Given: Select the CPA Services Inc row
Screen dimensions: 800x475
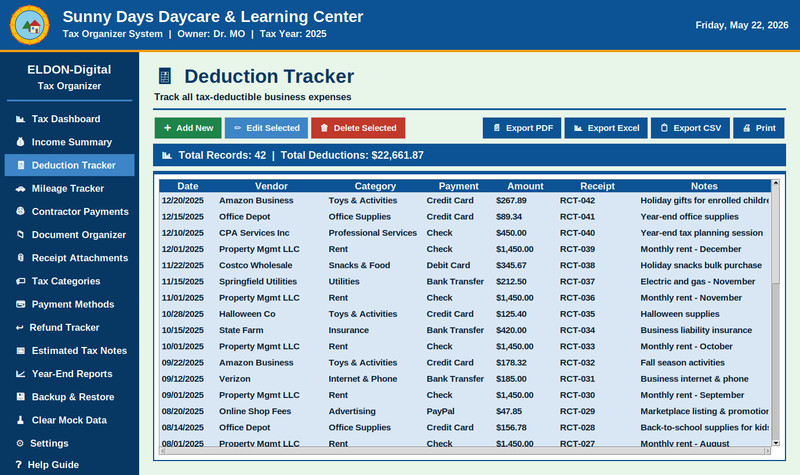Looking at the screenshot, I should point(464,233).
